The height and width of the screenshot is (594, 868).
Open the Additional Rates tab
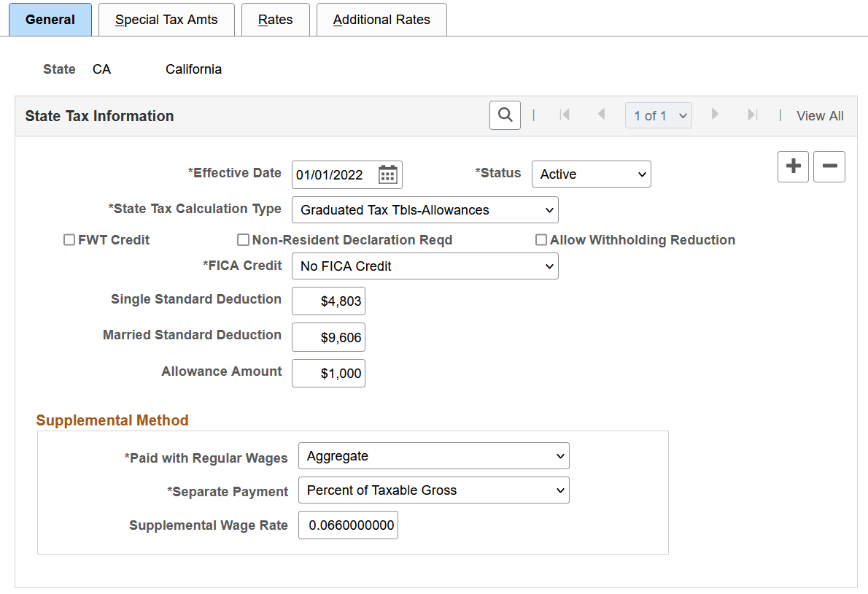tap(381, 20)
